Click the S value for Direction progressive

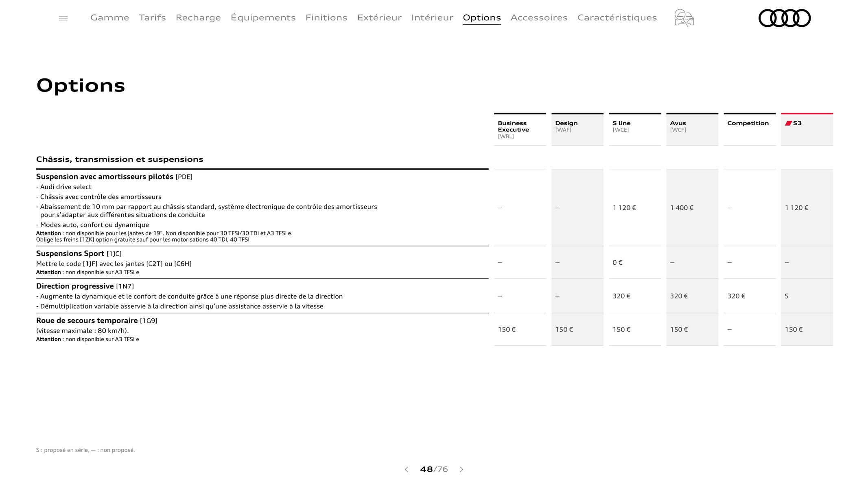click(x=787, y=296)
